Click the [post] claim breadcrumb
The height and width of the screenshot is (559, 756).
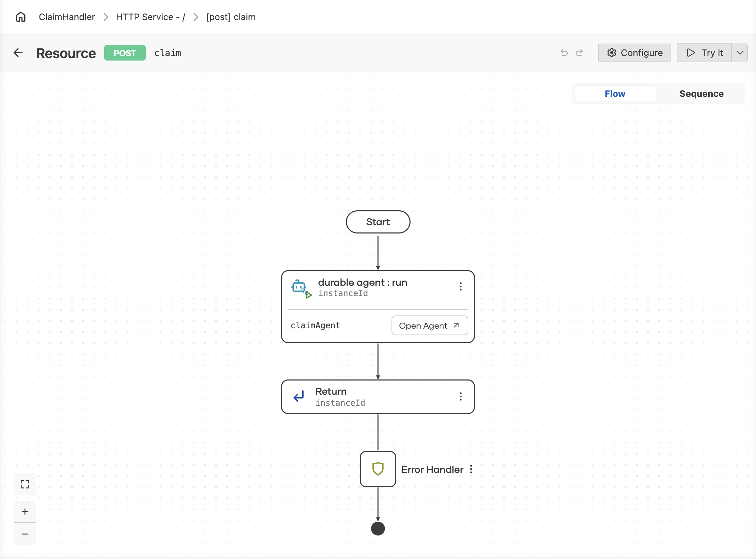click(231, 17)
